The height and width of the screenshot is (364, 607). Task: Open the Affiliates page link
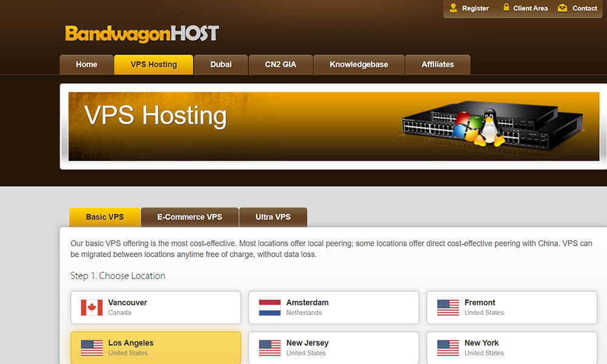point(438,65)
